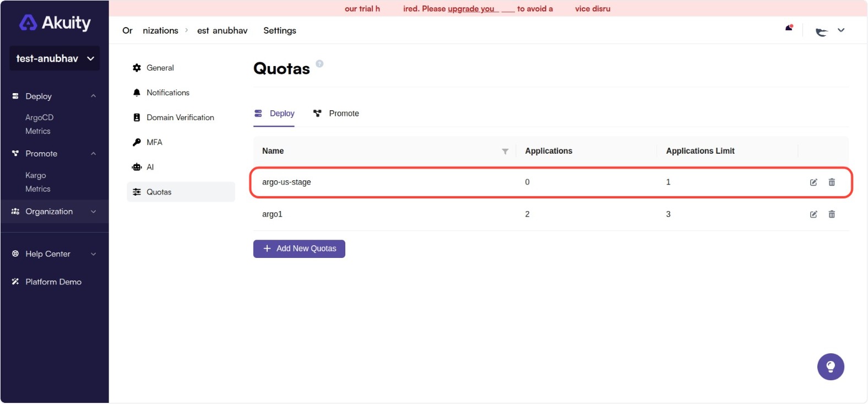
Task: Edit the argo-us-stage quota
Action: tap(813, 182)
